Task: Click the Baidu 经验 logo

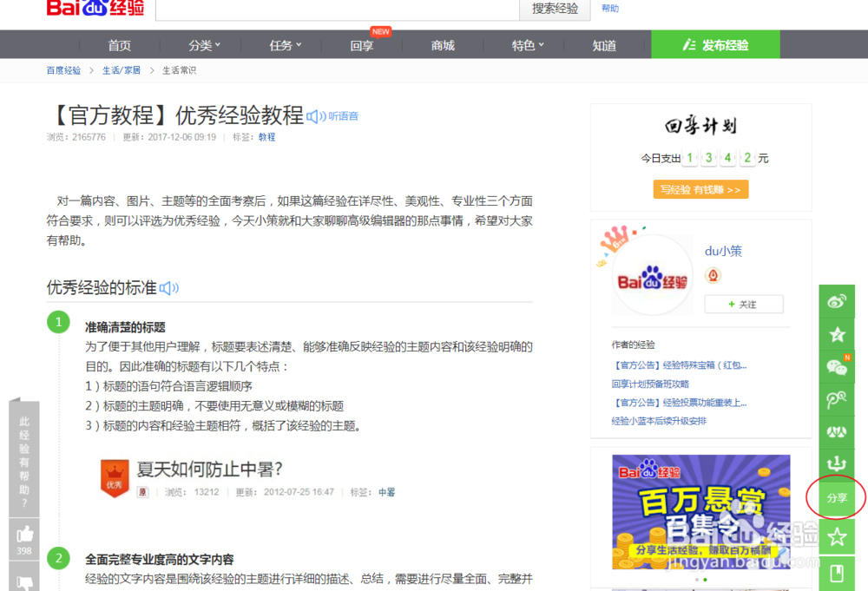Action: pyautogui.click(x=95, y=8)
